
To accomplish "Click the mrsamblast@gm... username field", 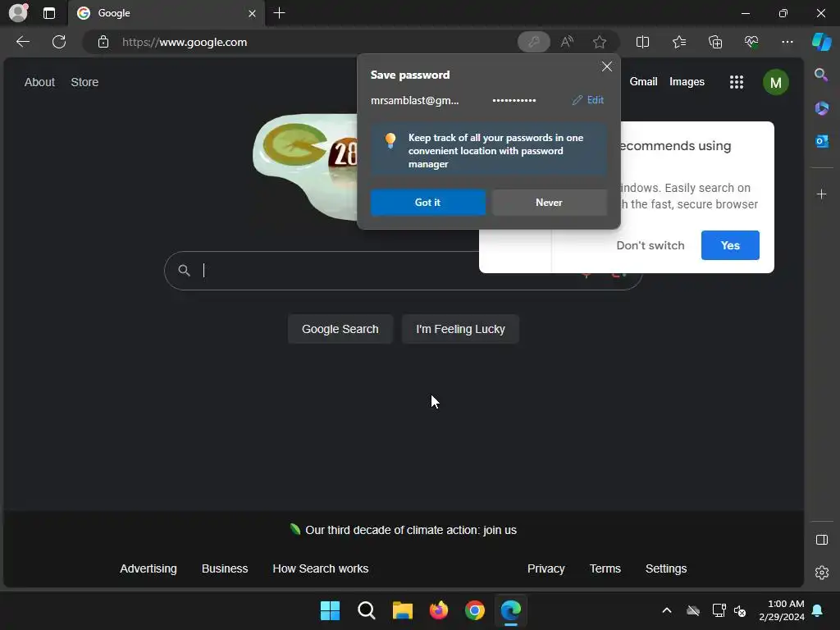I will coord(414,100).
